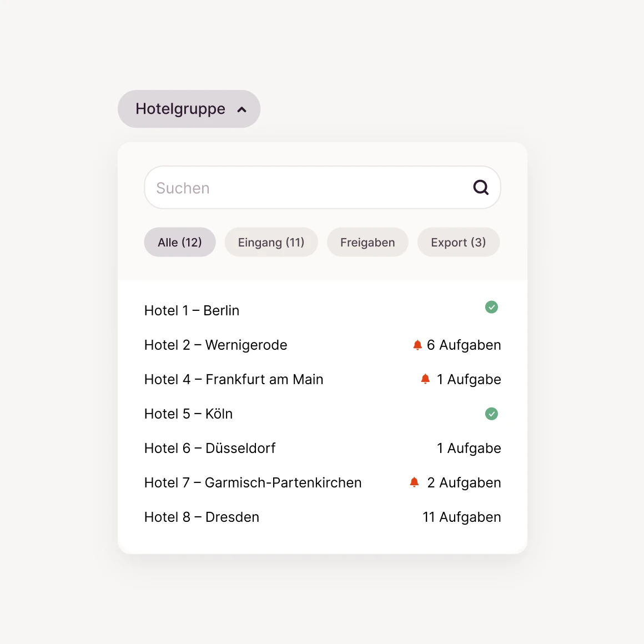Click the green checkmark for Hotel 5 – Köln
This screenshot has height=644, width=644.
[491, 414]
